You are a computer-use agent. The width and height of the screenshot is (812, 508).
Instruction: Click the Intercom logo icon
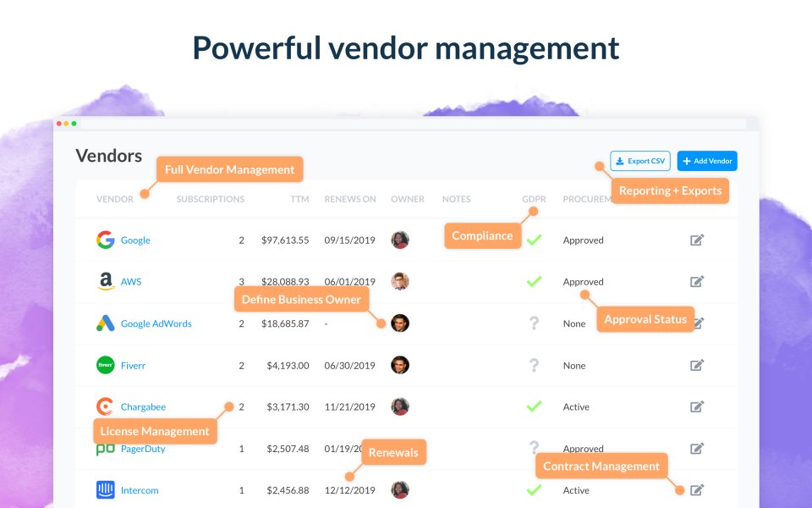tap(105, 490)
